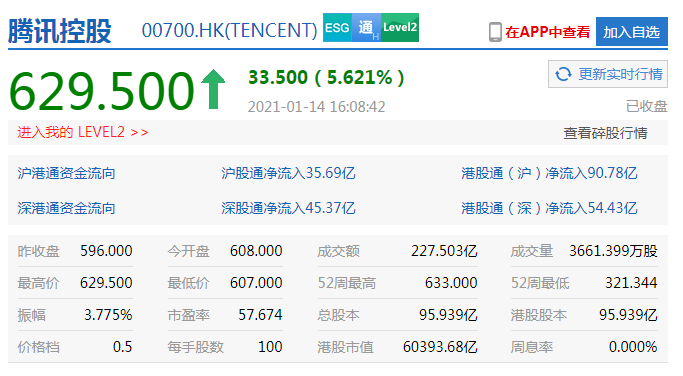Click the phone icon beside 在APP中查看
This screenshot has width=683, height=376.
495,32
